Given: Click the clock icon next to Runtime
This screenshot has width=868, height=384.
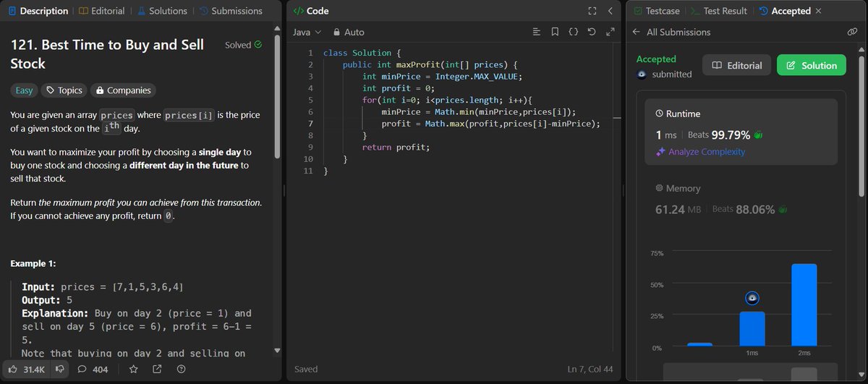Looking at the screenshot, I should point(659,114).
